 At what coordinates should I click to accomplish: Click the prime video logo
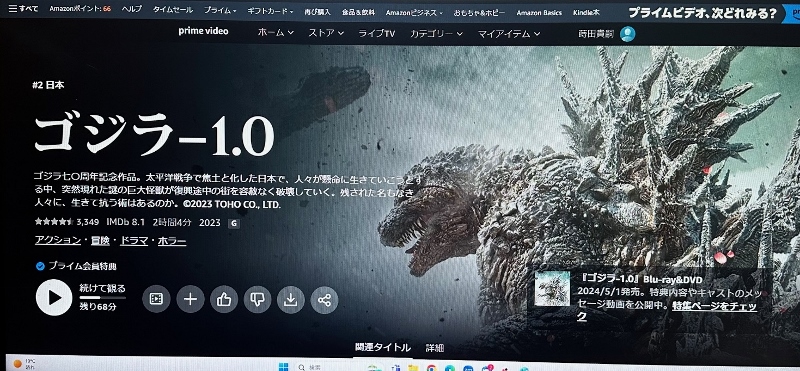[x=203, y=31]
